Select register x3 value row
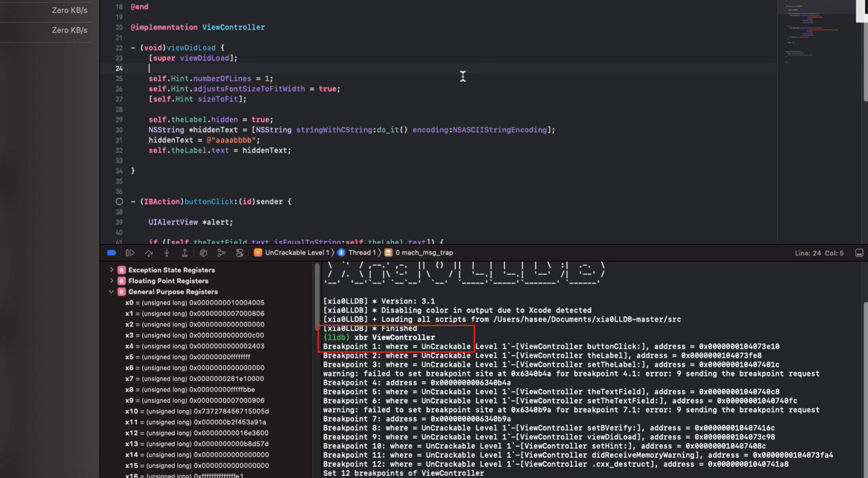Image resolution: width=868 pixels, height=478 pixels. pos(195,335)
